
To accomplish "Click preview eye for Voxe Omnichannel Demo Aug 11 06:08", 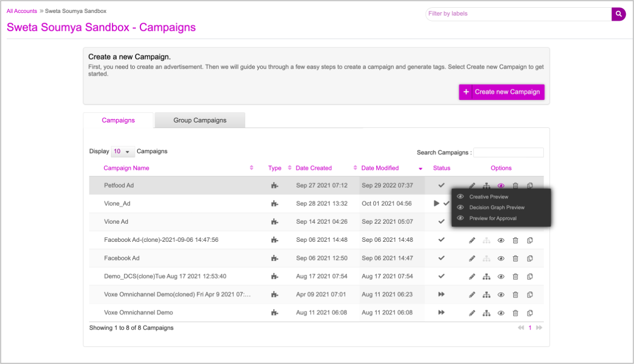I will pos(501,313).
